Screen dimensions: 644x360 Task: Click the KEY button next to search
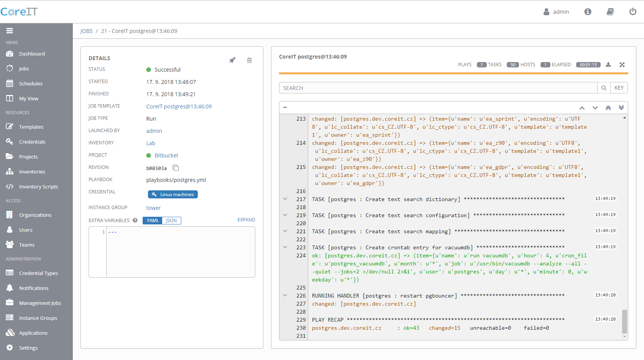pyautogui.click(x=619, y=88)
